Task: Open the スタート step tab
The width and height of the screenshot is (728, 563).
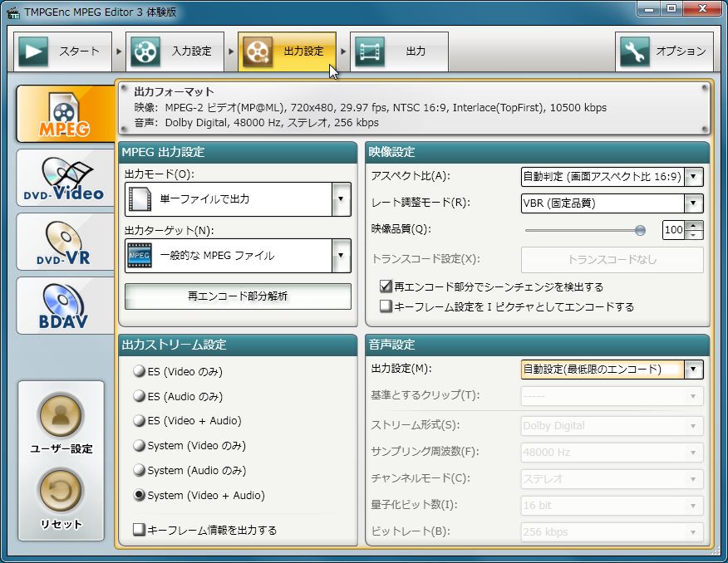Action: tap(62, 51)
